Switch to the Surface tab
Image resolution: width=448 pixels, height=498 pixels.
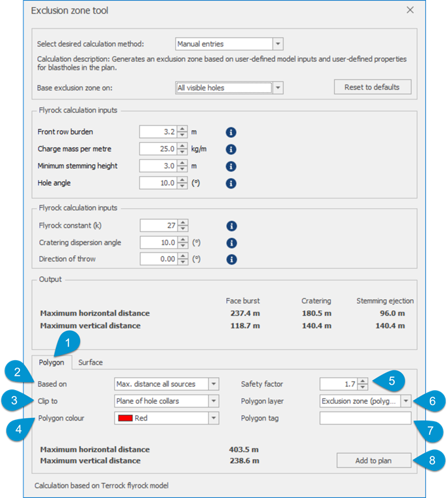pyautogui.click(x=90, y=362)
